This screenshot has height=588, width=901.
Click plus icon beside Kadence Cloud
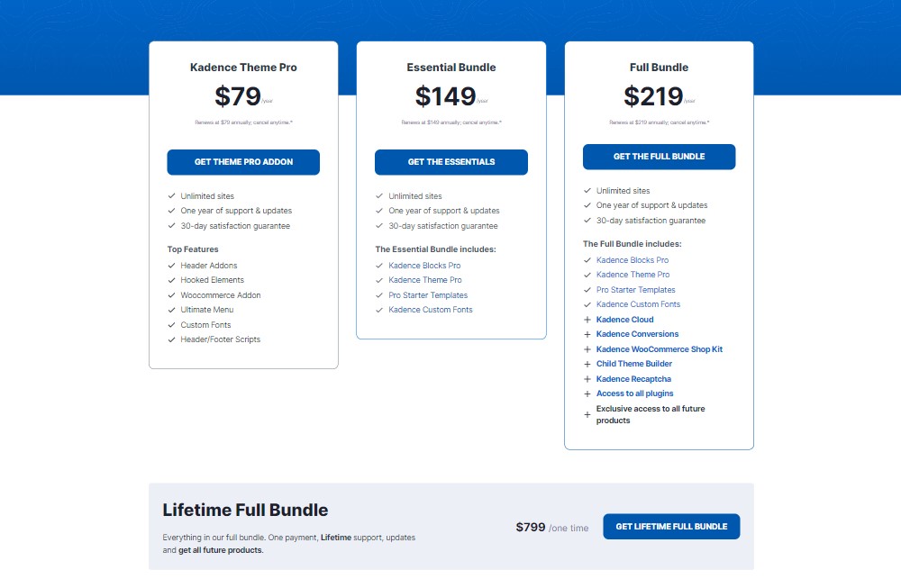(x=587, y=320)
